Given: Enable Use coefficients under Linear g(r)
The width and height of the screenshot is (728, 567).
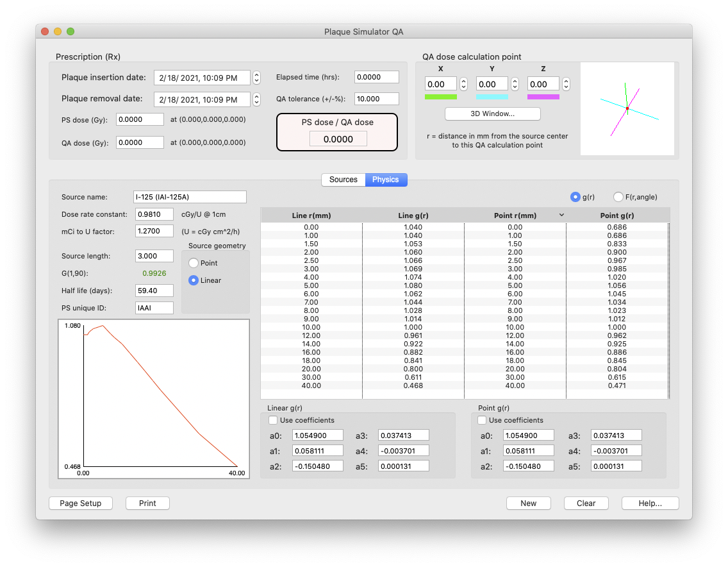Looking at the screenshot, I should point(274,420).
